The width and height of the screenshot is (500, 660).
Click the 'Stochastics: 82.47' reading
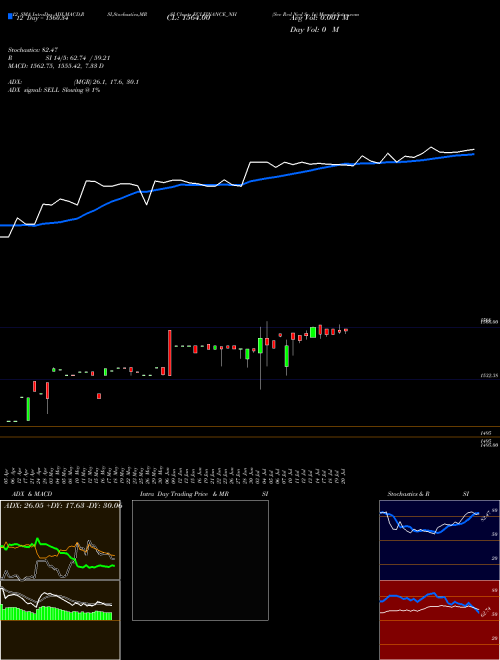point(32,50)
